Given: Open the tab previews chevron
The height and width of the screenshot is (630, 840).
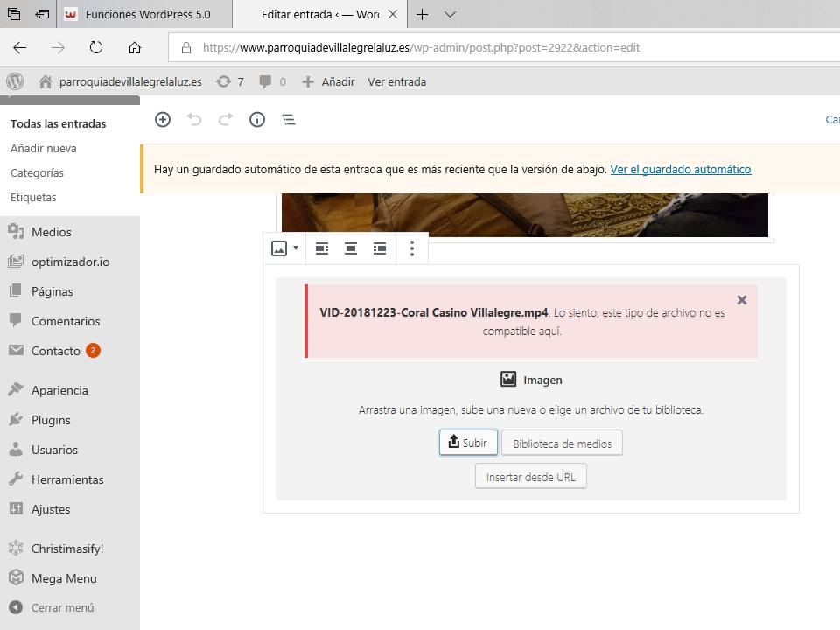Looking at the screenshot, I should point(450,15).
